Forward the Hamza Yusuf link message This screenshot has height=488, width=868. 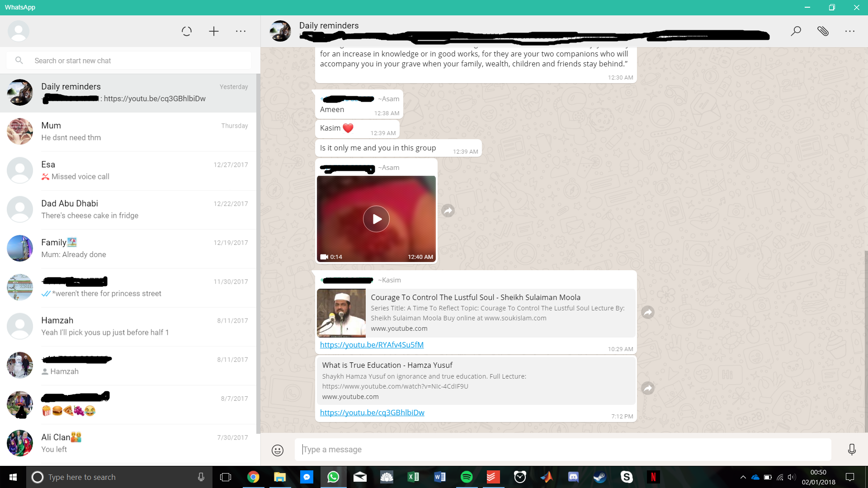[648, 388]
